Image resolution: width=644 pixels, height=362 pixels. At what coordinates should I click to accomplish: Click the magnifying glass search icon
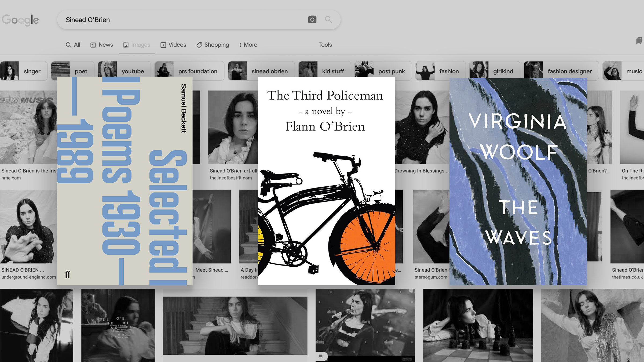[x=328, y=20]
